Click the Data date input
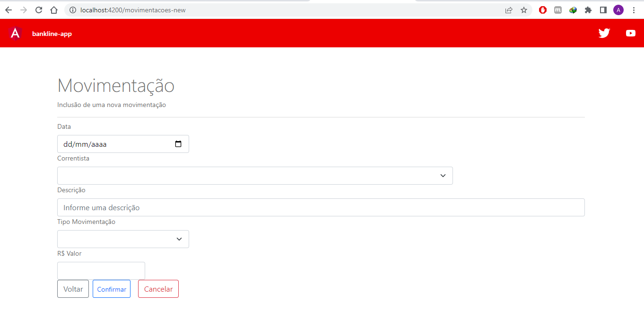The width and height of the screenshot is (644, 330). 123,144
